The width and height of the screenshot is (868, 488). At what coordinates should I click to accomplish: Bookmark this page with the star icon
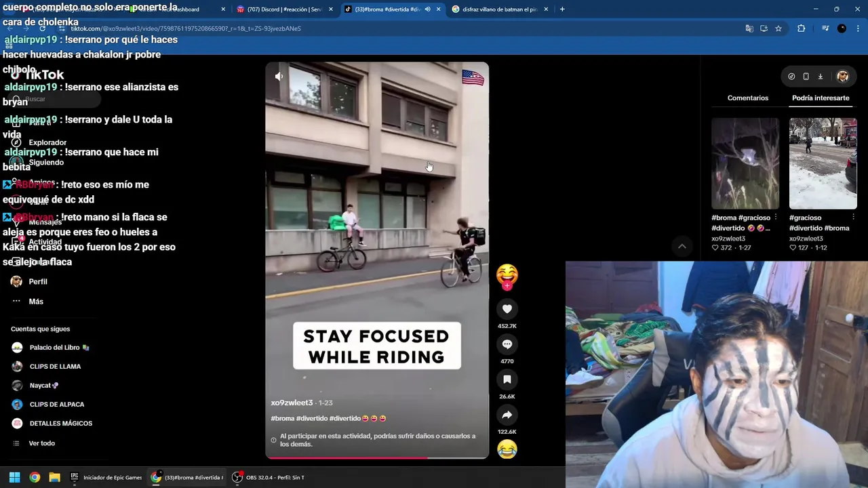point(778,28)
